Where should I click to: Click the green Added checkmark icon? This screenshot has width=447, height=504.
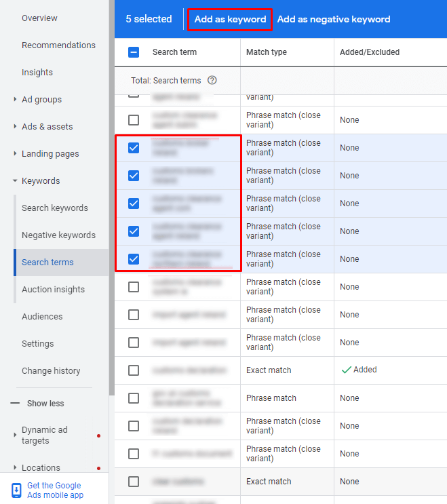[x=346, y=370]
